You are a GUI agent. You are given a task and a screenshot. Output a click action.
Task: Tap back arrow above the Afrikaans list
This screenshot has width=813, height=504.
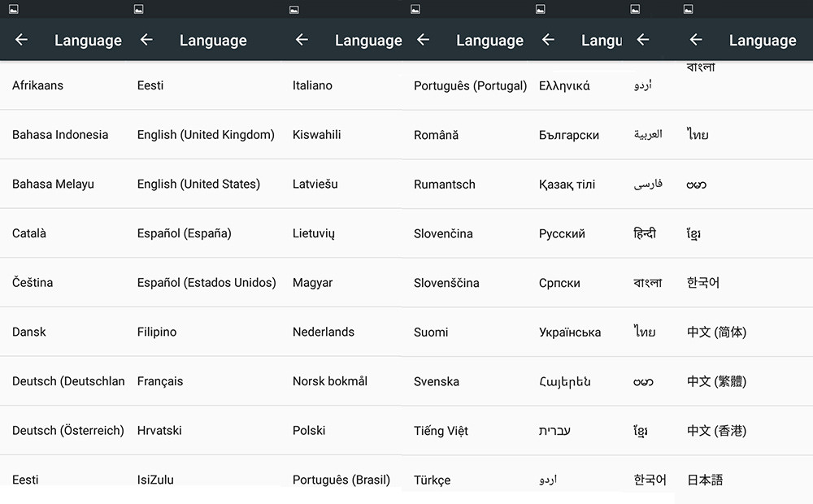21,40
